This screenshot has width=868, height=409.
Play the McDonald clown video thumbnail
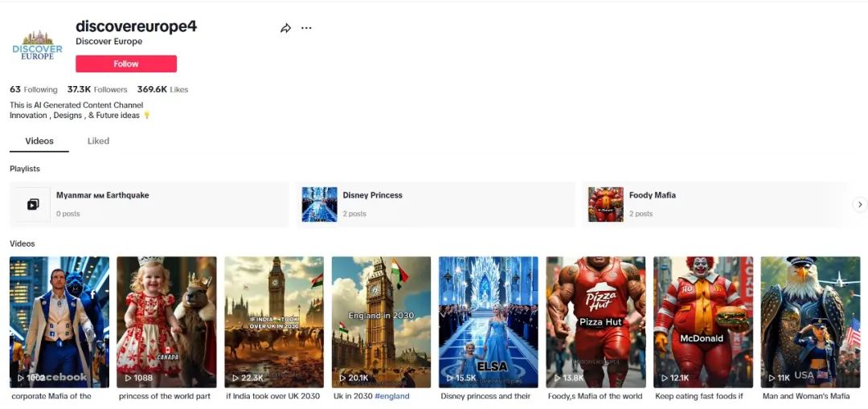(703, 321)
